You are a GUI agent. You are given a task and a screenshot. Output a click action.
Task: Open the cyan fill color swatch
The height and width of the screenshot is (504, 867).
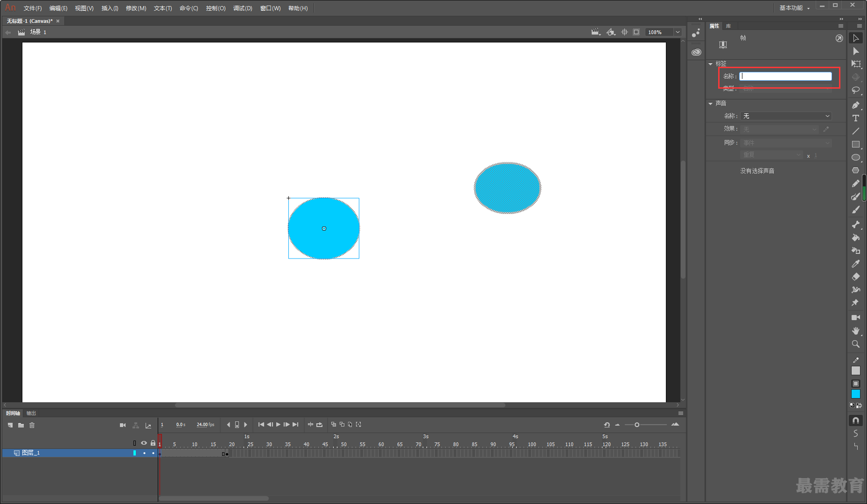tap(855, 394)
